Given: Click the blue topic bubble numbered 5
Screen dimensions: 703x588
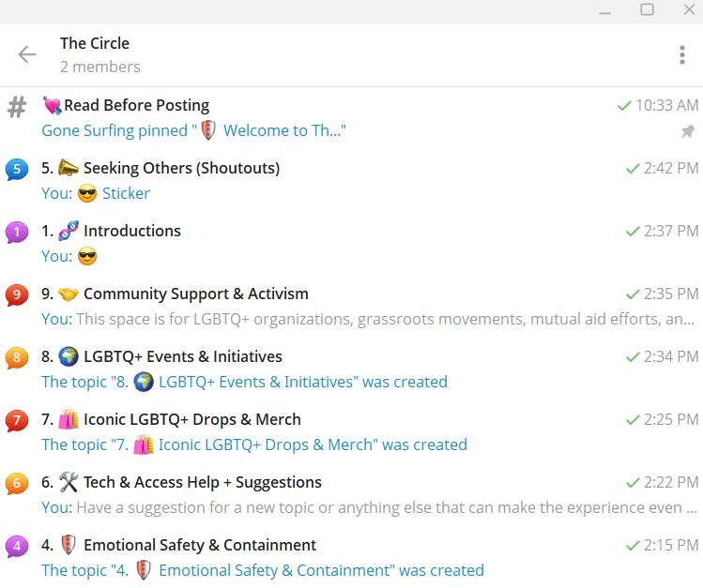Looking at the screenshot, I should click(x=17, y=170).
